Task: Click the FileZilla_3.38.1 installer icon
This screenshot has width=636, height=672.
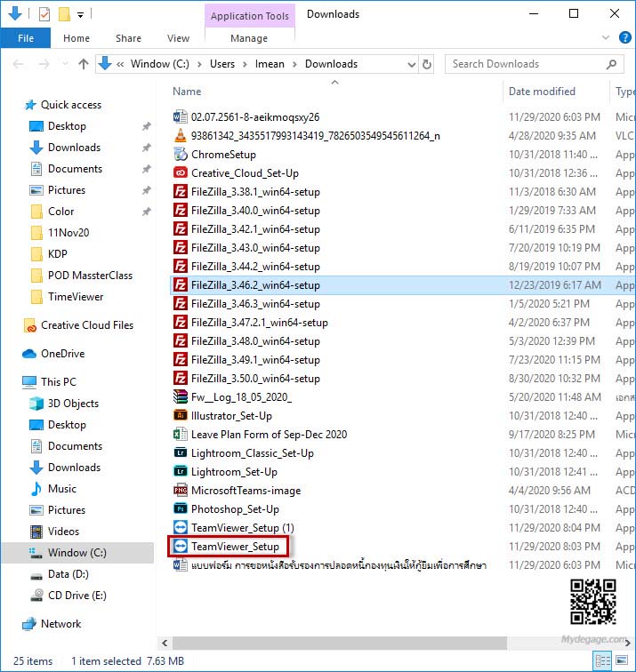Action: [180, 192]
